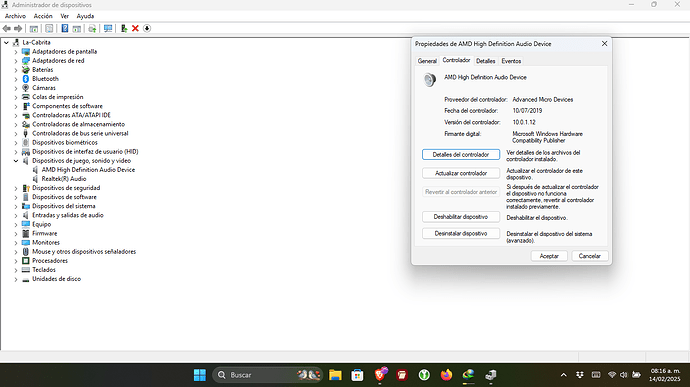Image resolution: width=690 pixels, height=387 pixels.
Task: Click the black down-arrow disable device icon
Action: tap(147, 28)
